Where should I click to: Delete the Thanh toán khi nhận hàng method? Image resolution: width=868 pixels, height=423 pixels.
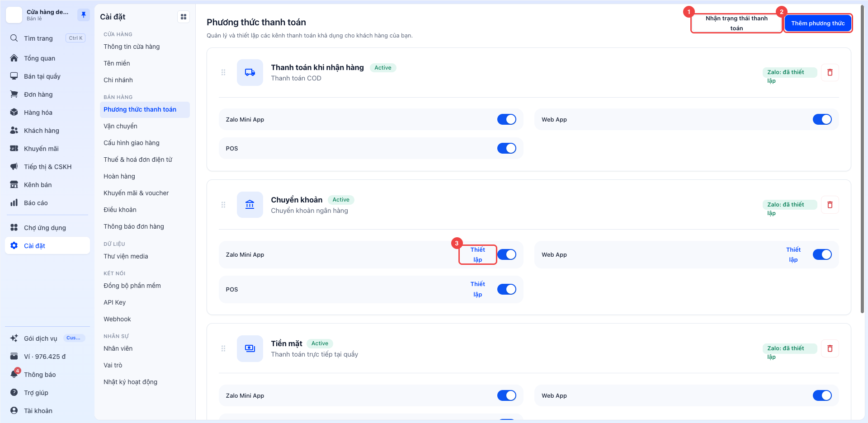click(x=830, y=72)
